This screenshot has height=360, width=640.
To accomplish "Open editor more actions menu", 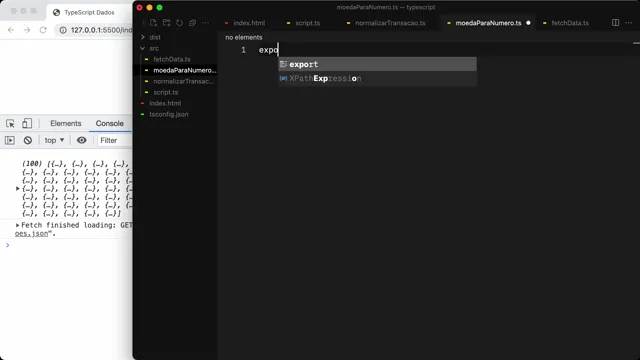I will tap(629, 22).
